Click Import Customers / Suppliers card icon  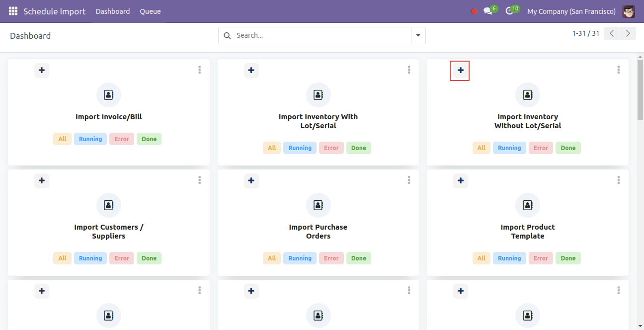pyautogui.click(x=109, y=205)
